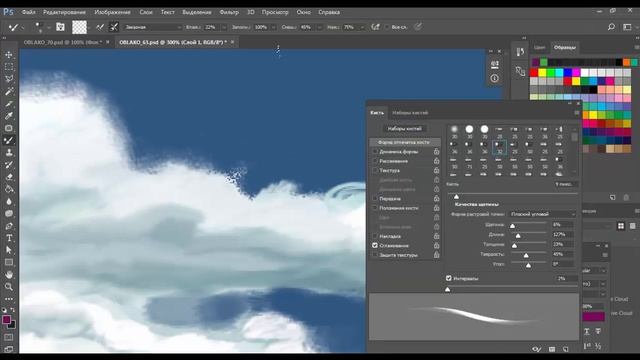
Task: Click the Наборы кистей button
Action: coord(404,129)
